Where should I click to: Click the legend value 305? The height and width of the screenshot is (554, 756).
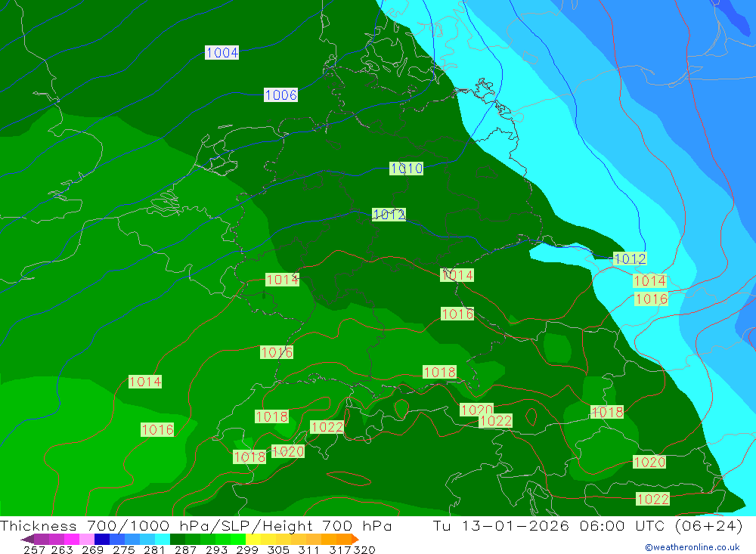click(x=277, y=550)
